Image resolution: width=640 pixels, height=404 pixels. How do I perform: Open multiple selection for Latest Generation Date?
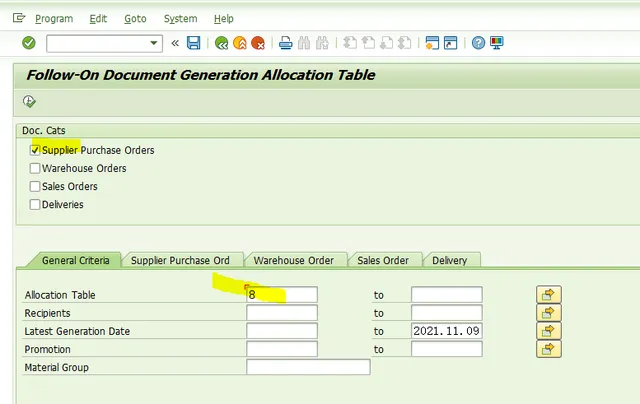[x=549, y=331]
